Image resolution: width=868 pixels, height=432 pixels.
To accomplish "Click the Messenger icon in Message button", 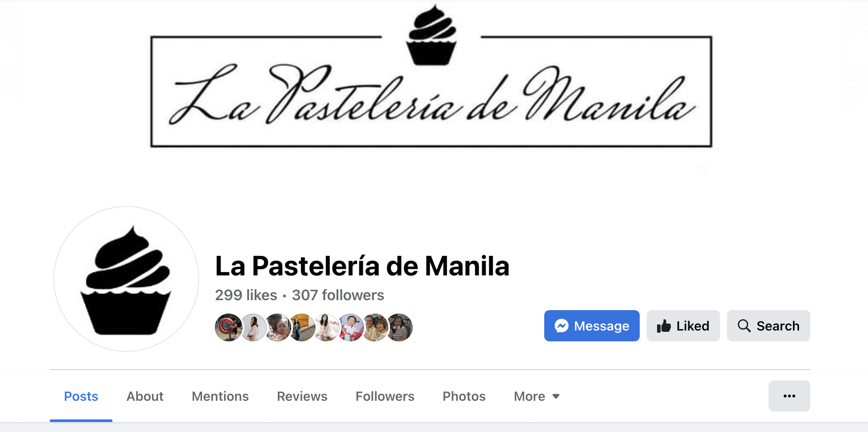I will pyautogui.click(x=562, y=326).
